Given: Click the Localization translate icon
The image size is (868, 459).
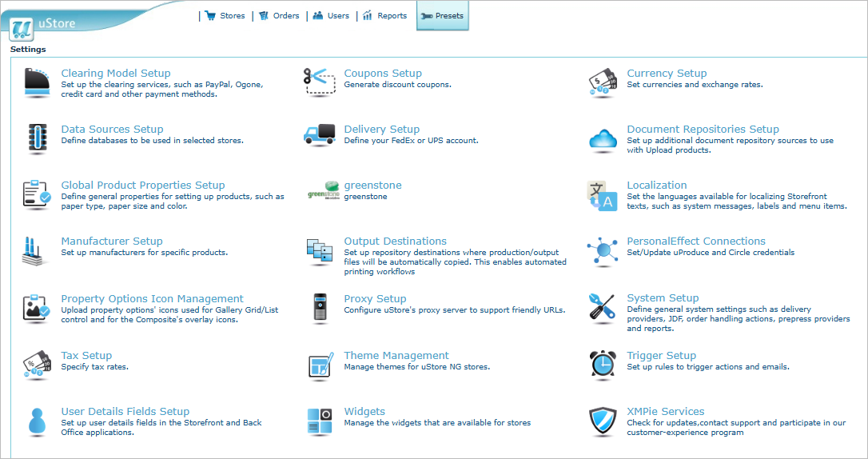Looking at the screenshot, I should [x=603, y=196].
